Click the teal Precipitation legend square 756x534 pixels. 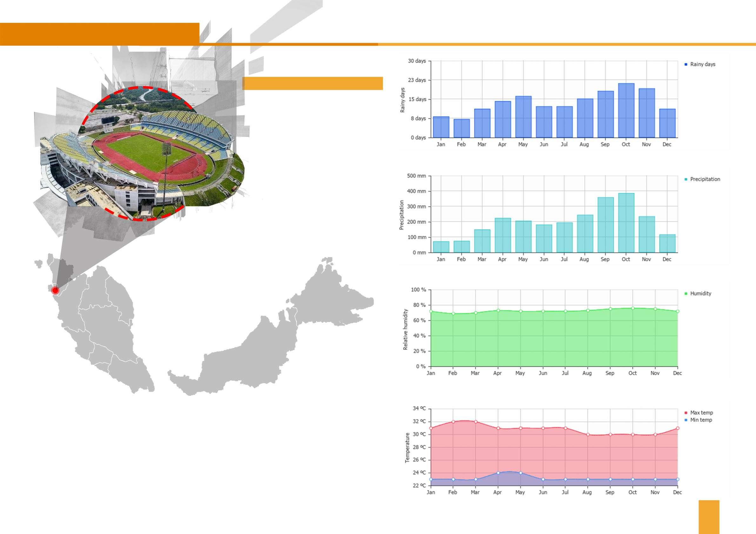pyautogui.click(x=686, y=179)
